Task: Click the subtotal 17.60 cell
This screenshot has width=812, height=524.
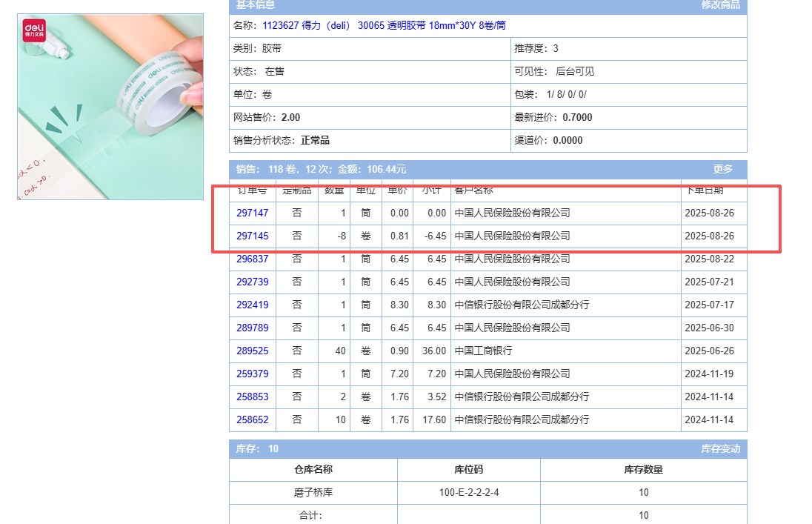Action: point(432,419)
